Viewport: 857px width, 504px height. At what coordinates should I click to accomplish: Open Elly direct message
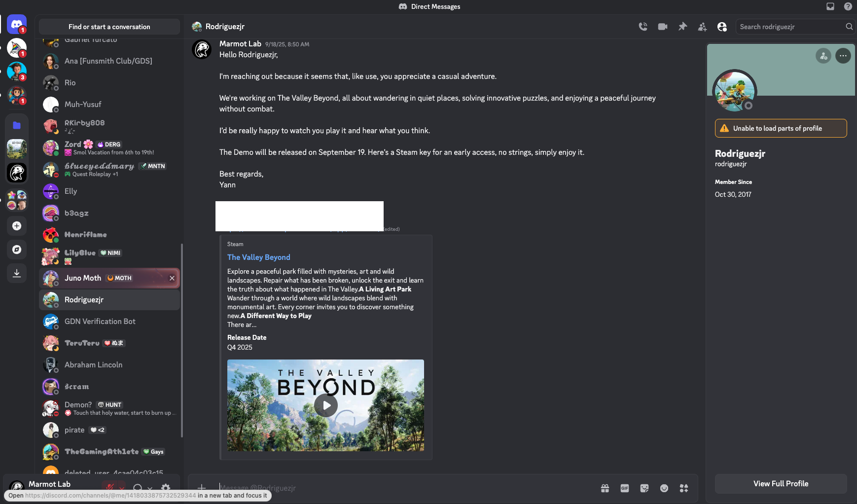pyautogui.click(x=109, y=191)
